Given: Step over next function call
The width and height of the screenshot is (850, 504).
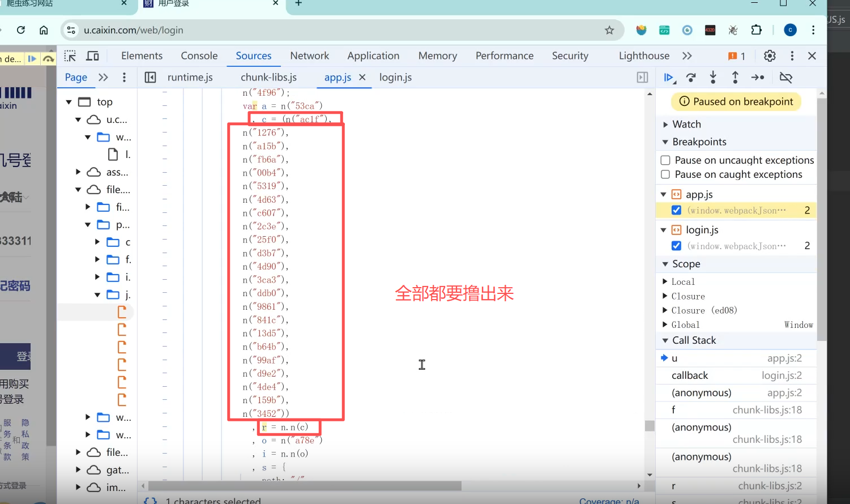Looking at the screenshot, I should pyautogui.click(x=691, y=78).
